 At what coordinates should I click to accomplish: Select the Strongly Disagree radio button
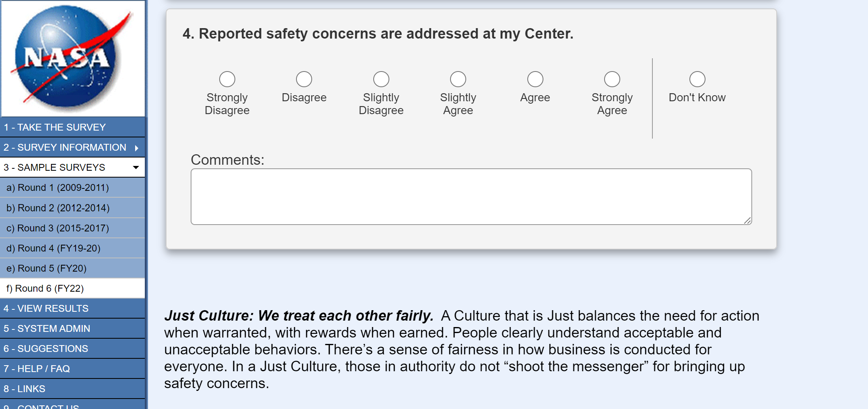click(x=227, y=79)
